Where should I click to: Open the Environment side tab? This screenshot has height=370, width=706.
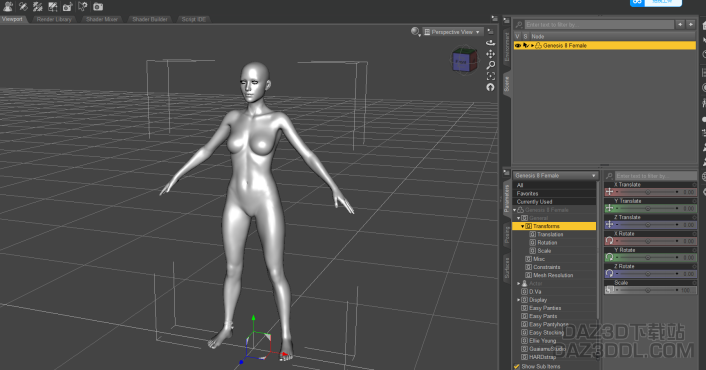coord(507,46)
